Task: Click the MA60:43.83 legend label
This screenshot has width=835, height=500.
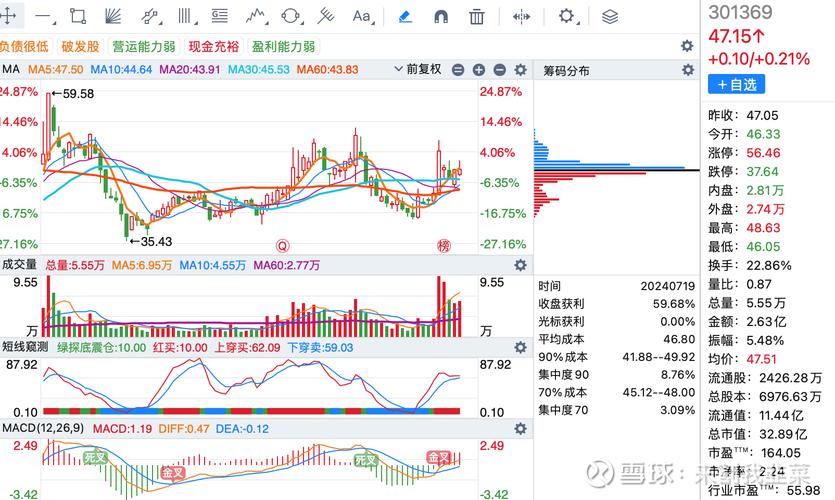Action: point(327,70)
